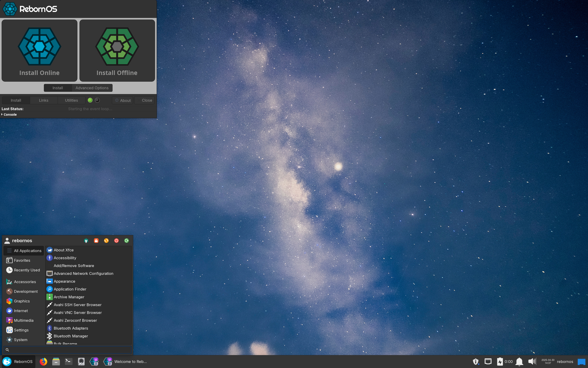This screenshot has width=588, height=368.
Task: Launch About Xfce from the menu
Action: click(88, 250)
